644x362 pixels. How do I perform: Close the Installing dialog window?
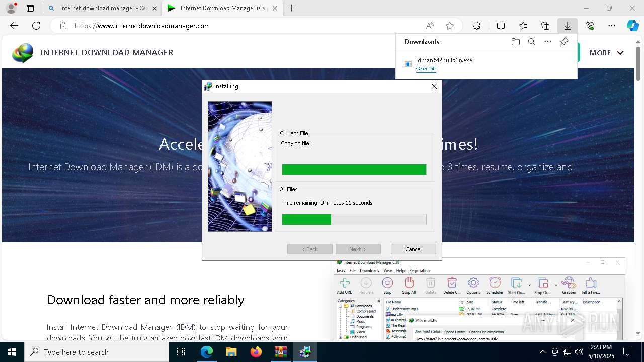point(434,86)
